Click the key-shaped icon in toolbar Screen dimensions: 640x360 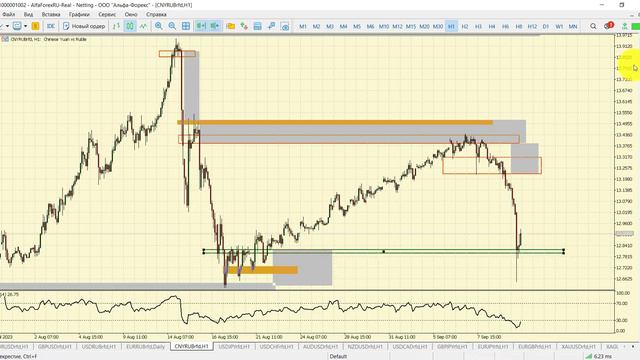(x=271, y=26)
